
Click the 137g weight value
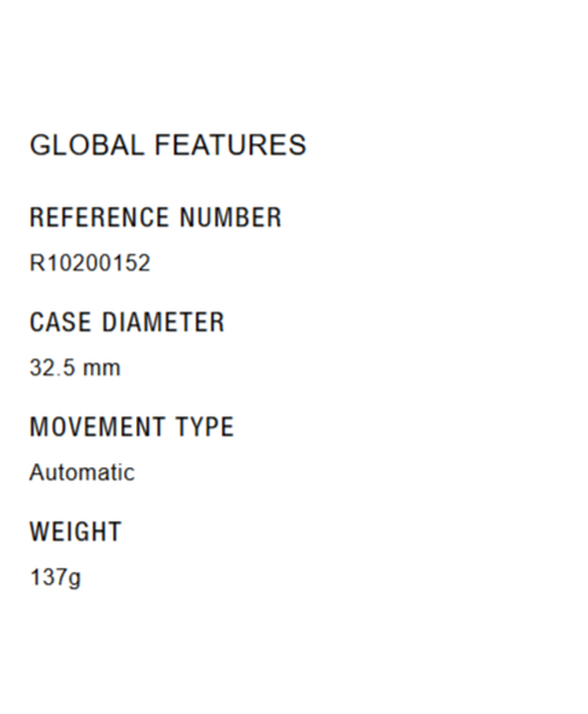(55, 578)
